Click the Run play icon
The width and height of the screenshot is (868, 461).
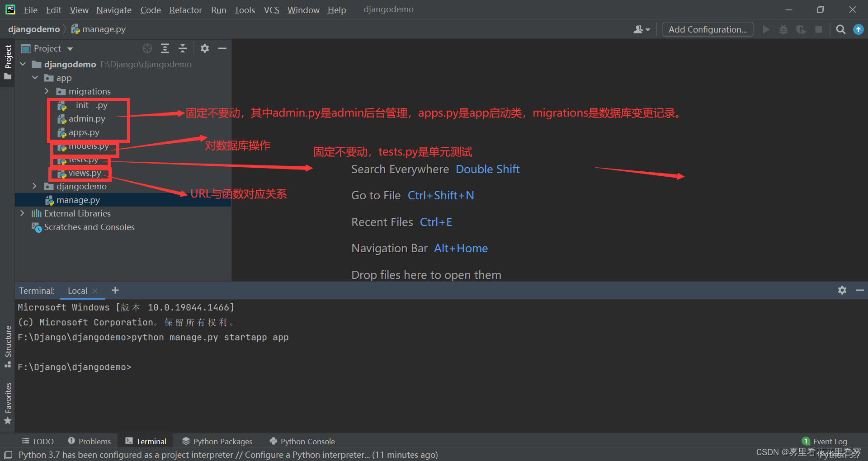click(x=766, y=29)
